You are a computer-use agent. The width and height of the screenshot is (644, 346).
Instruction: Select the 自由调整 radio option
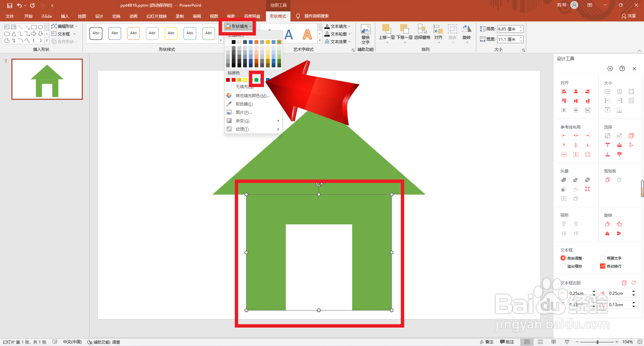[x=563, y=258]
